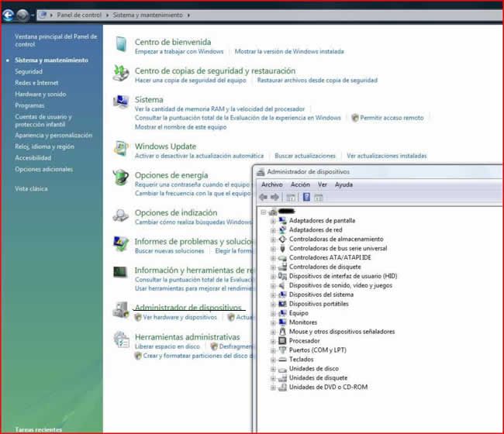Select Controladores de disquete tree item
Screen dimensions: 504x434
coord(325,267)
